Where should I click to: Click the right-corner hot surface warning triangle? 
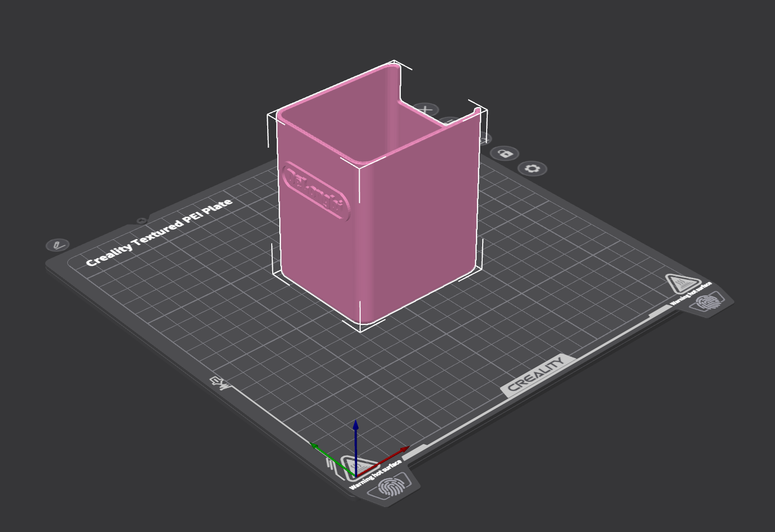click(x=682, y=284)
